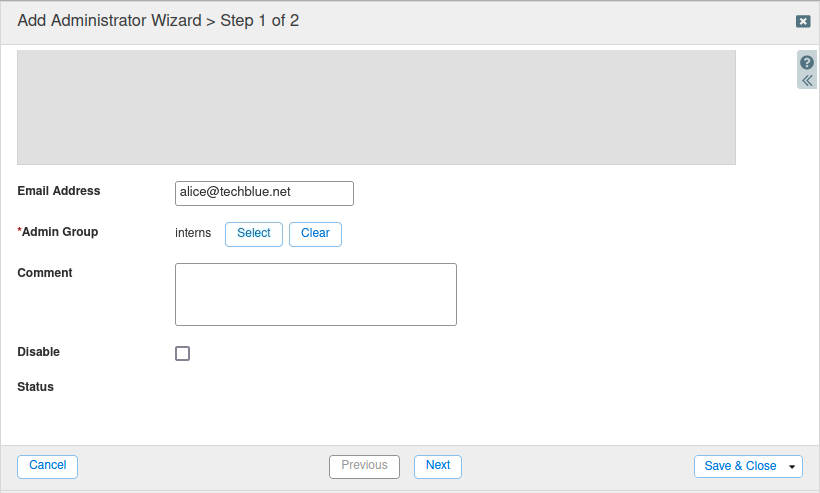The image size is (820, 493).
Task: Cancel the administrator wizard
Action: pos(48,466)
